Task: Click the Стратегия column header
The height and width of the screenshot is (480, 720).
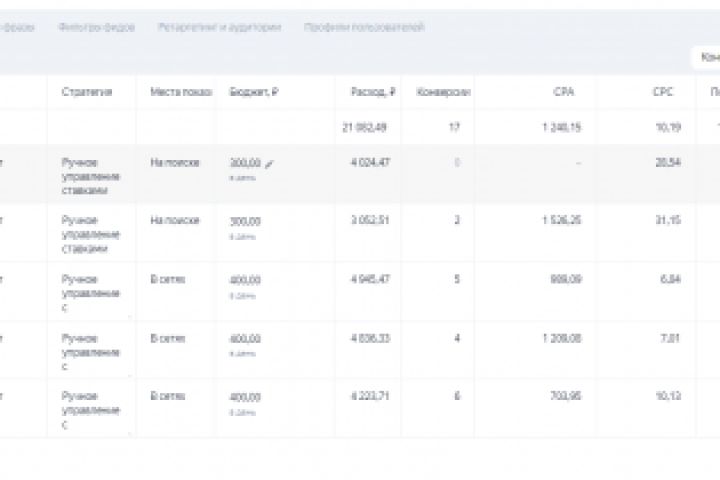Action: pos(86,92)
